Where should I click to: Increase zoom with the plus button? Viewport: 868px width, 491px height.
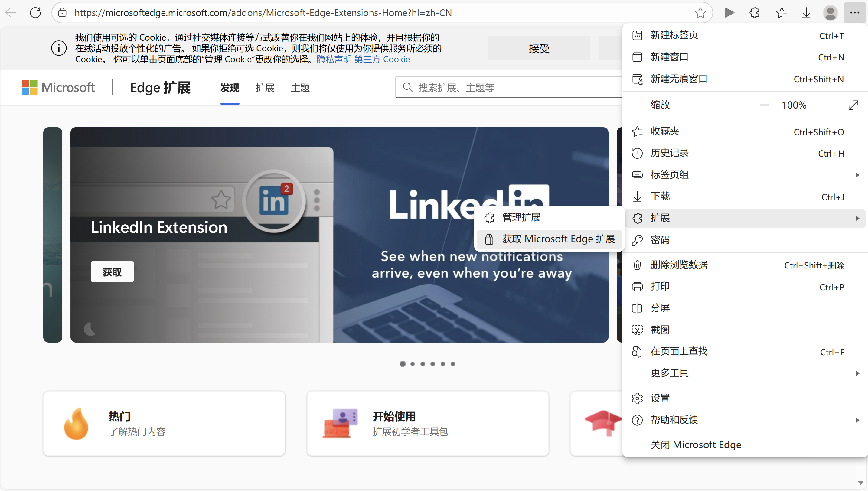coord(824,105)
